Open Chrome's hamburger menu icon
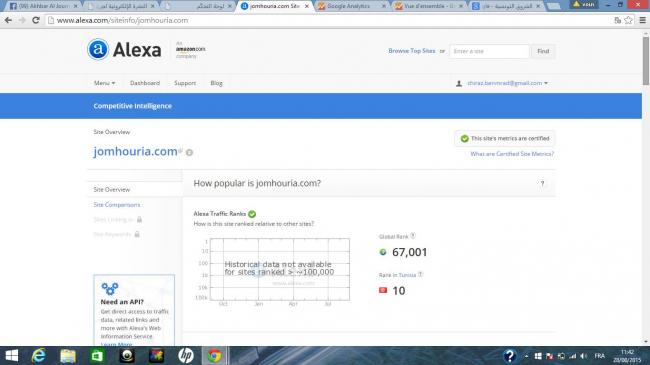Viewport: 650px width, 365px height. click(x=643, y=20)
